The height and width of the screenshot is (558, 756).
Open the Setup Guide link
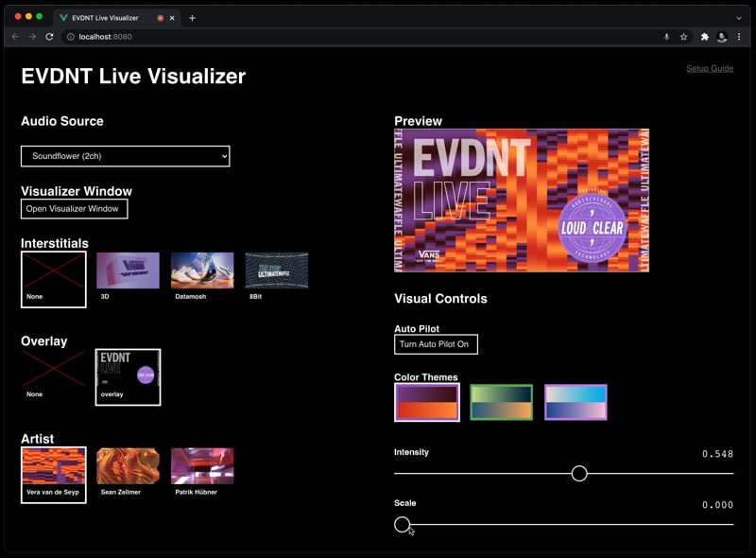point(710,68)
